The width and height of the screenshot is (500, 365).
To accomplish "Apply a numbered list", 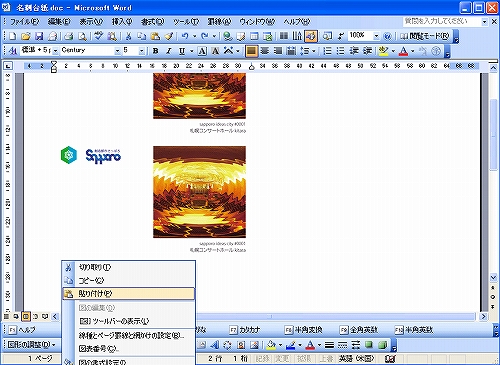I will [327, 51].
